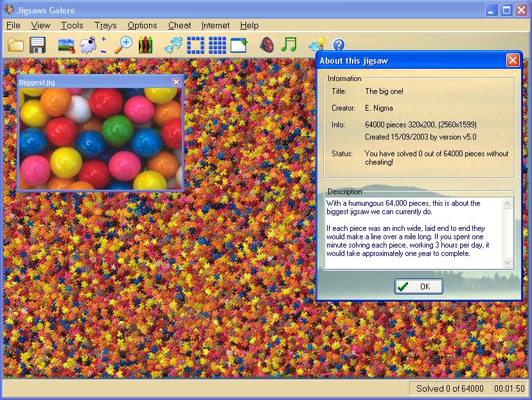
Task: Click inside the Description text box
Action: click(414, 233)
